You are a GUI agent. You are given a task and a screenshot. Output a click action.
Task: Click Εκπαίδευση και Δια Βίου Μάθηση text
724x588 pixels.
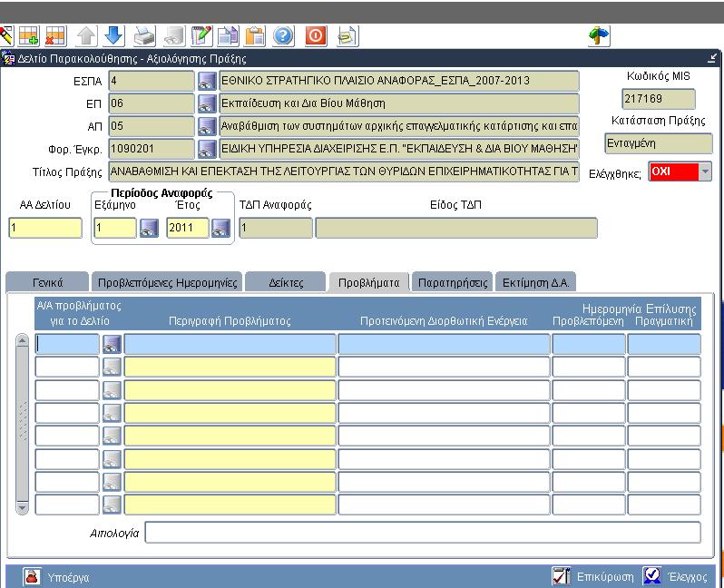(303, 103)
